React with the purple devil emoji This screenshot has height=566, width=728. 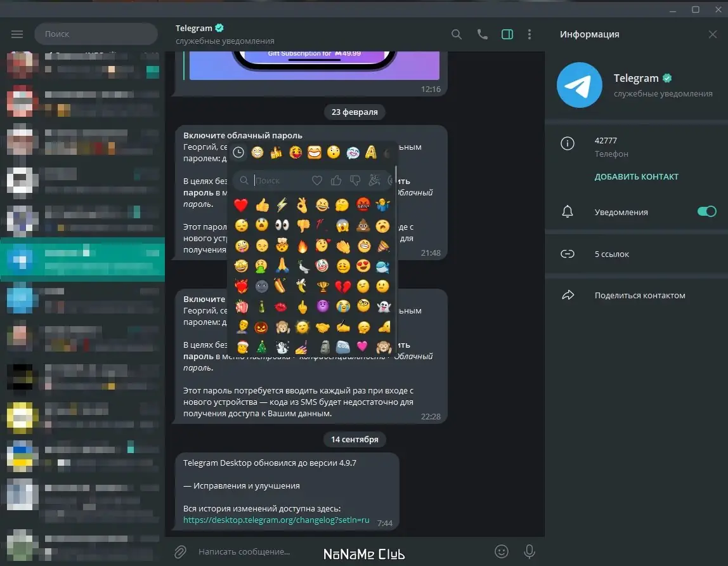[x=322, y=306]
